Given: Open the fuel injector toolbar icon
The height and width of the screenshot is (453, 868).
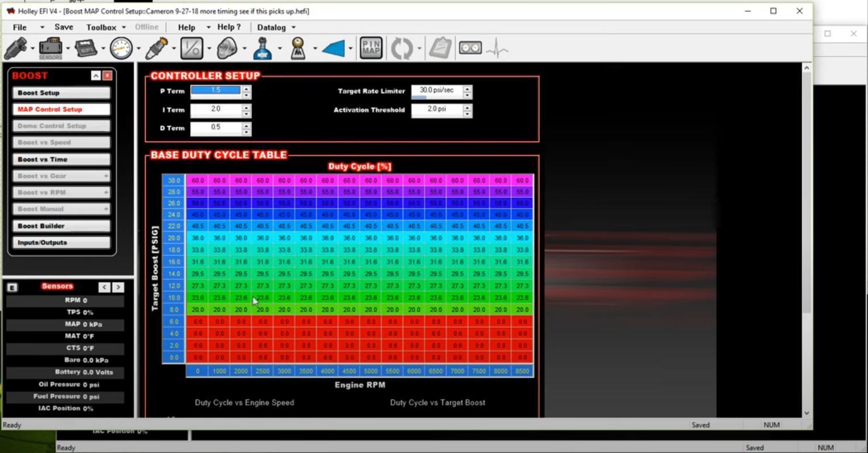Looking at the screenshot, I should coord(15,48).
